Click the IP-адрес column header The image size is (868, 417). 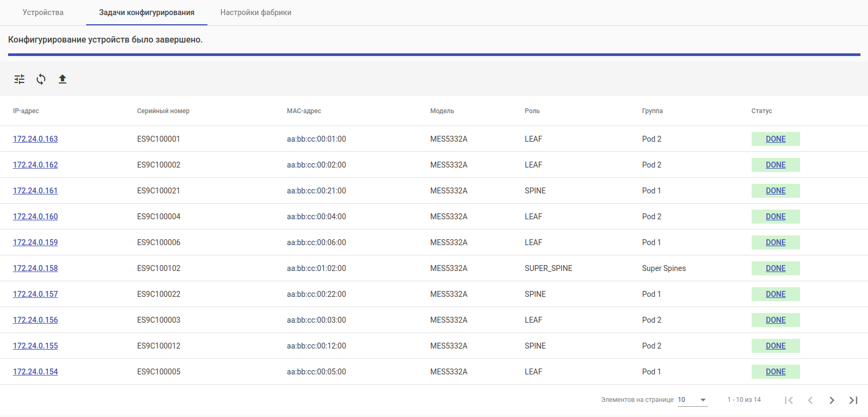26,111
